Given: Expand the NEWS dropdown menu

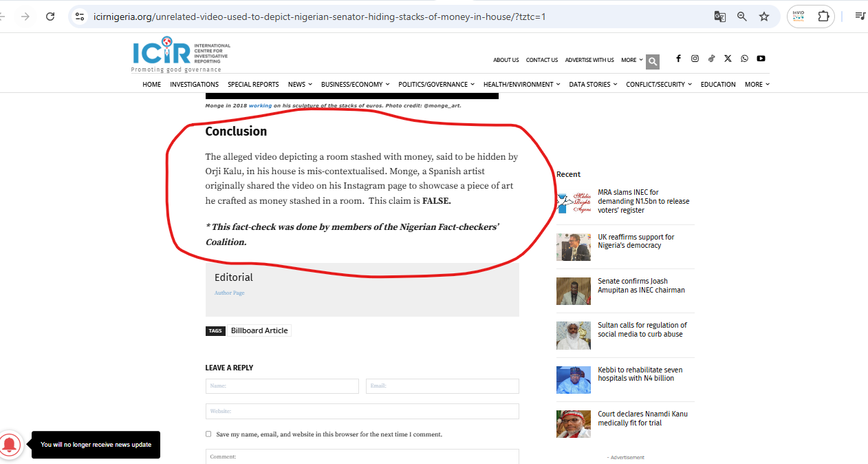Looking at the screenshot, I should coord(300,85).
